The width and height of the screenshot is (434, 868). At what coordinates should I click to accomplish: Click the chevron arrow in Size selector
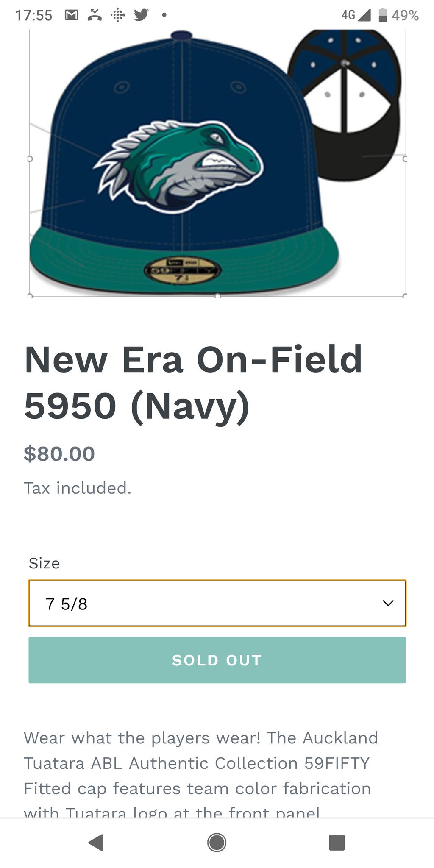click(388, 603)
